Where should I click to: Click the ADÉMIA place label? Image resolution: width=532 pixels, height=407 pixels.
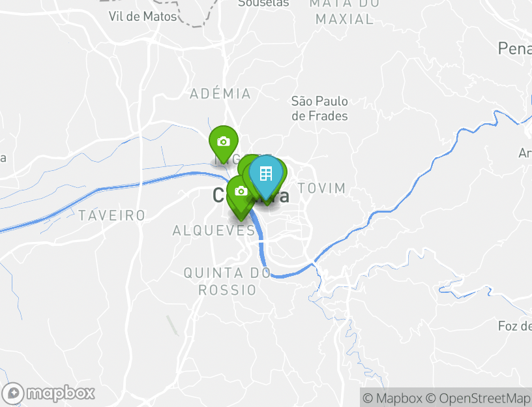point(220,94)
